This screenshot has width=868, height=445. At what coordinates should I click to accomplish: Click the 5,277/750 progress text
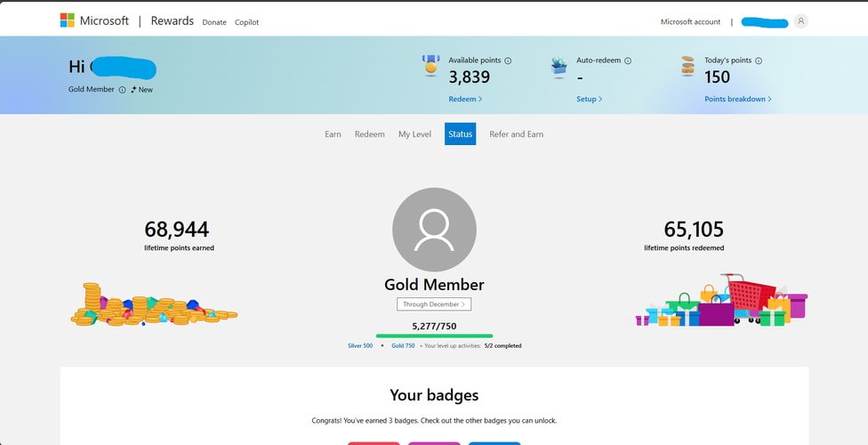pyautogui.click(x=434, y=327)
